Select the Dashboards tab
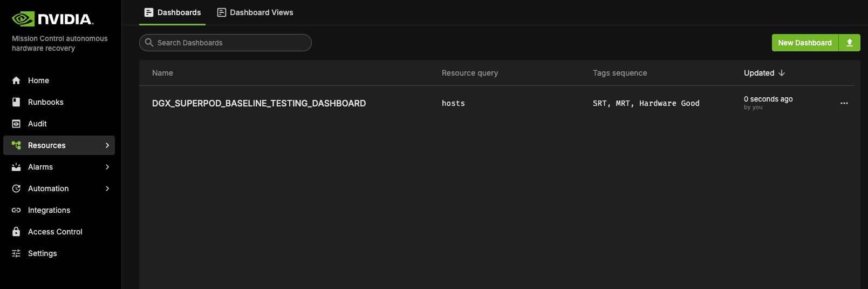This screenshot has height=289, width=868. coord(173,12)
